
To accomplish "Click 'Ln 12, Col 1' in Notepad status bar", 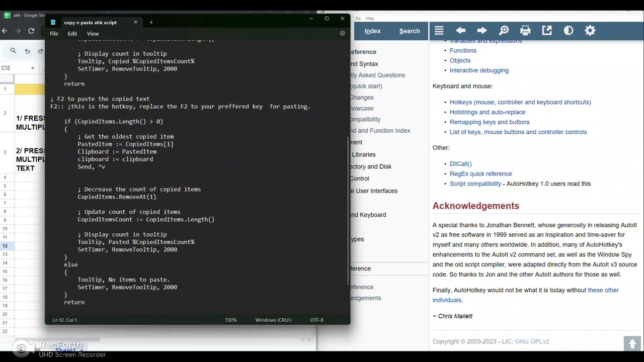I will 65,320.
